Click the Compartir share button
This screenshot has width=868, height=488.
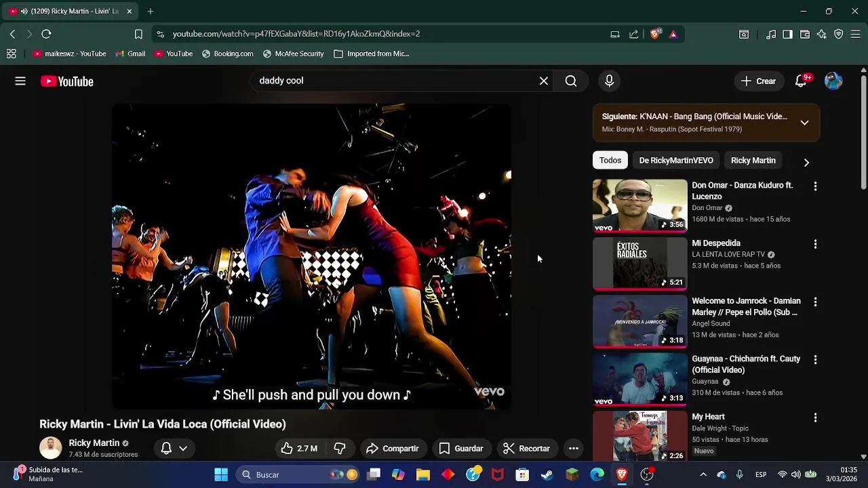point(392,449)
